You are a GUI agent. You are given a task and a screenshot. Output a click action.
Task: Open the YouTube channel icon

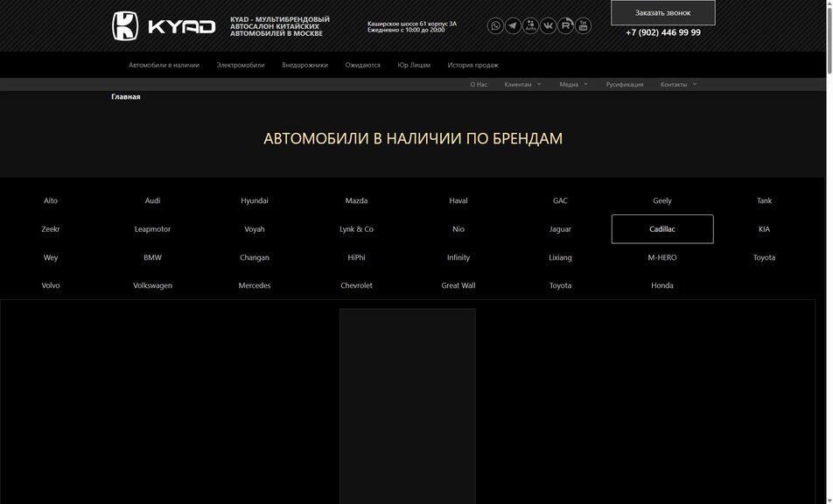[583, 25]
